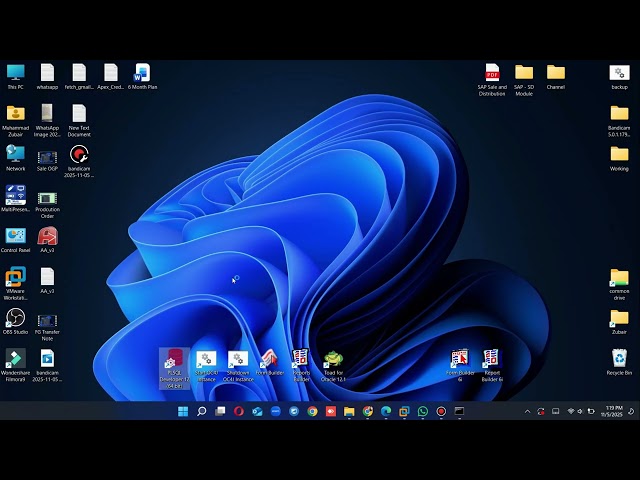Open the taskbar clock and date
640x480 pixels.
(611, 411)
